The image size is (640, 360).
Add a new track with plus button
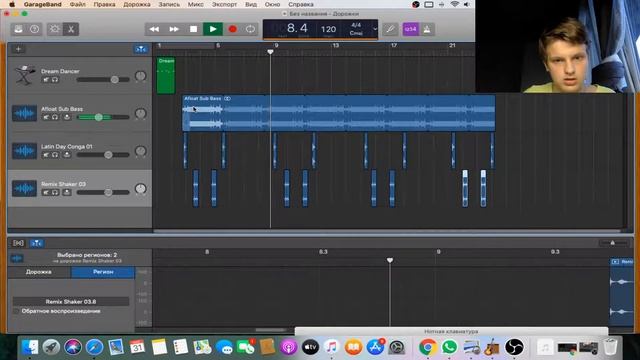pyautogui.click(x=18, y=49)
